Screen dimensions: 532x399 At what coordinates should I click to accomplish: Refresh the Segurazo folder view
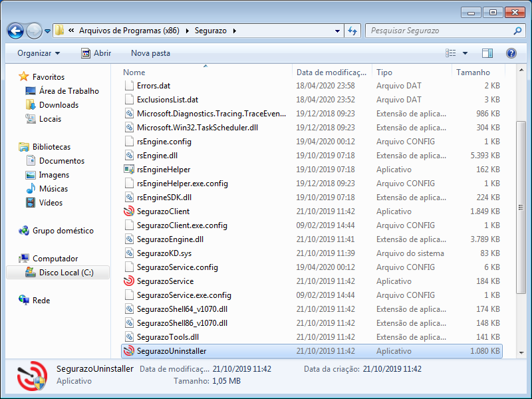point(352,31)
